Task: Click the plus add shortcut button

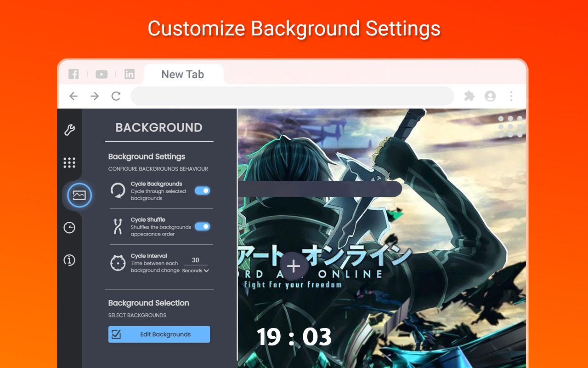Action: click(x=294, y=266)
